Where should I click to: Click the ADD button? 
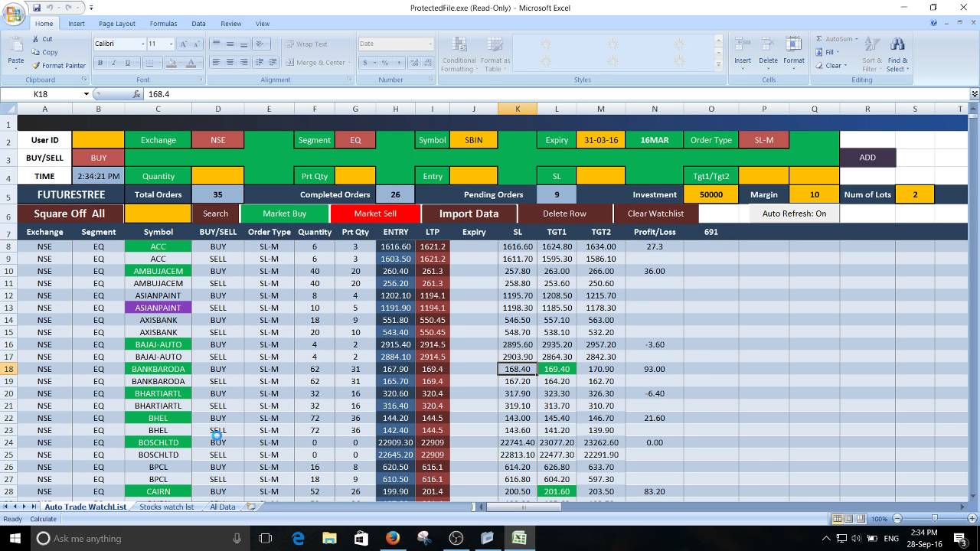click(x=867, y=158)
